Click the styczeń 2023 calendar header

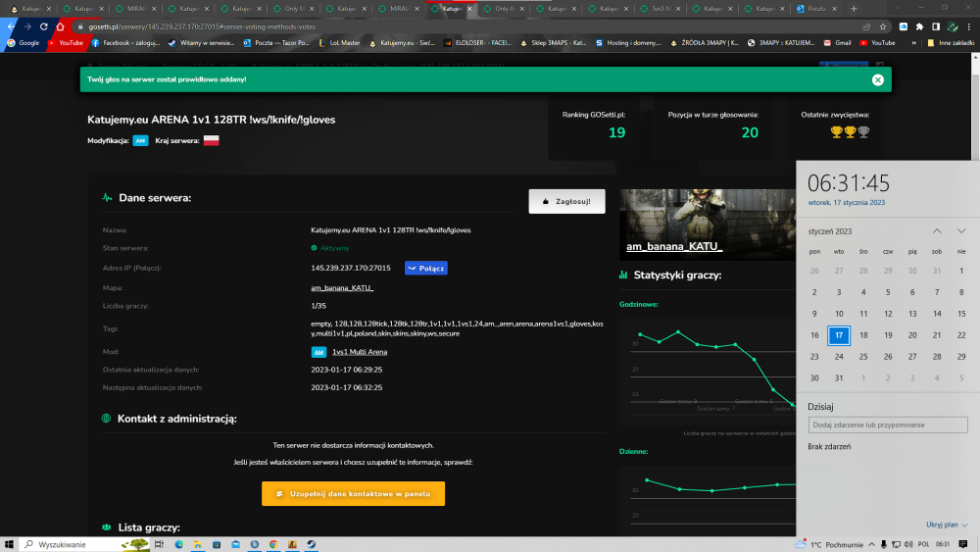[829, 231]
